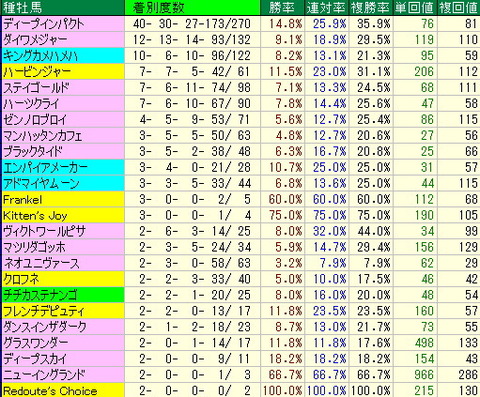Click グラスワンダー single return value 498
The height and width of the screenshot is (397, 480).
(x=424, y=343)
